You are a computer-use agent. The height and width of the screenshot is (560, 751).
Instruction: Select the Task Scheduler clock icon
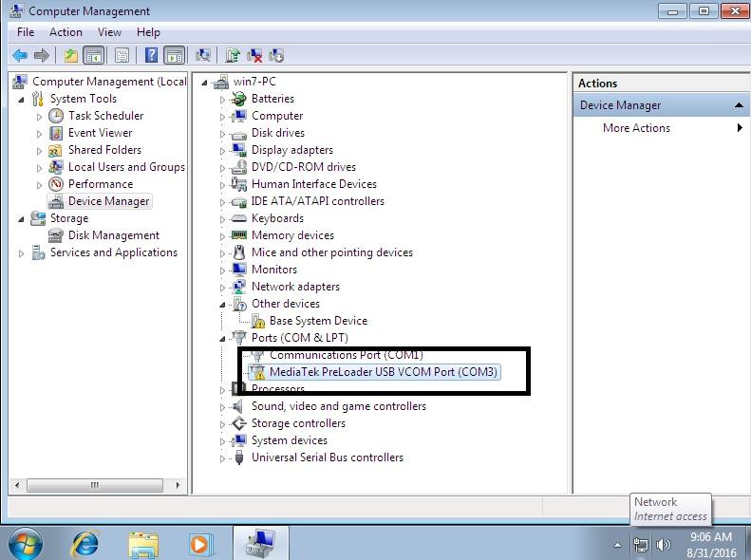click(56, 116)
